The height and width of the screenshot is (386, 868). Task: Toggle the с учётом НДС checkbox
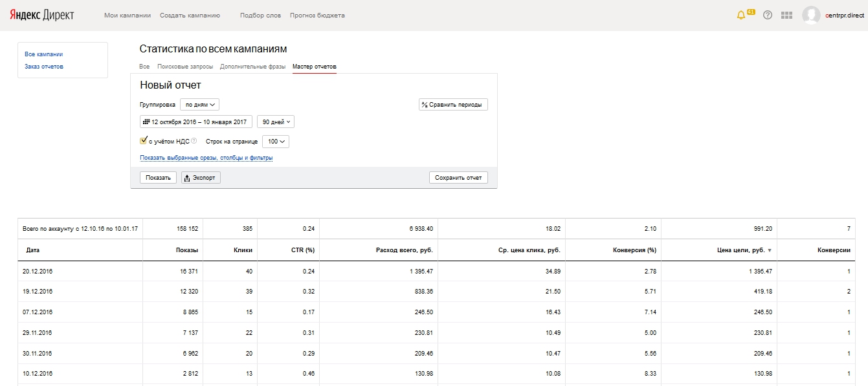[144, 140]
